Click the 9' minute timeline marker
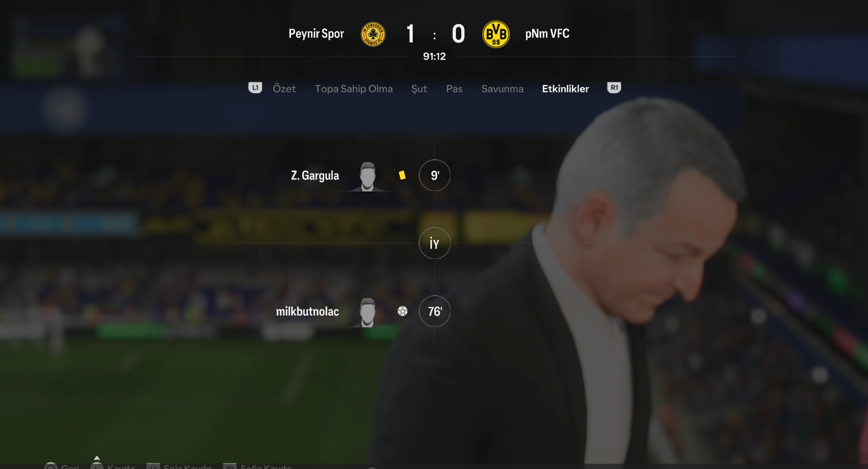 click(435, 175)
